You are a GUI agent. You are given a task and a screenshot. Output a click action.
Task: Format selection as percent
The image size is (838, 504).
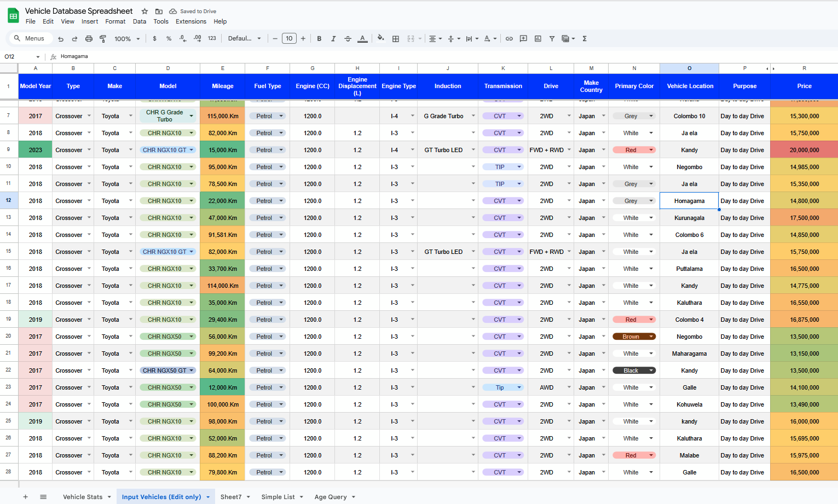click(x=169, y=39)
